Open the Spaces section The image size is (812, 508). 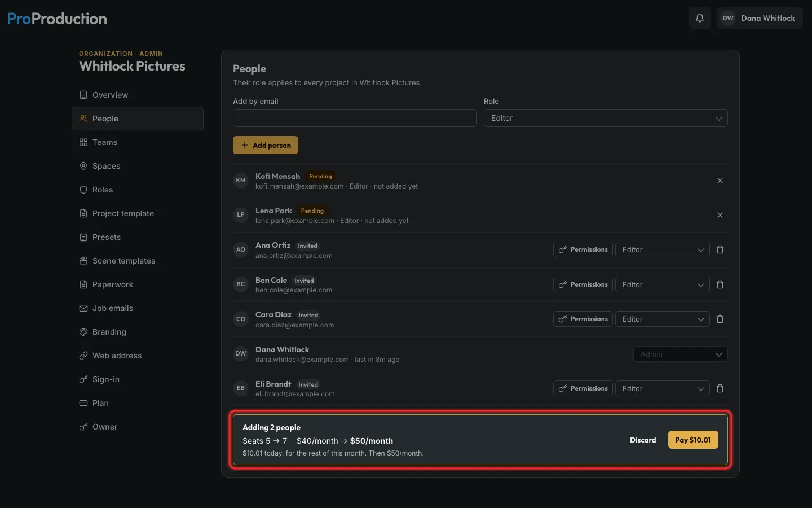click(138, 166)
